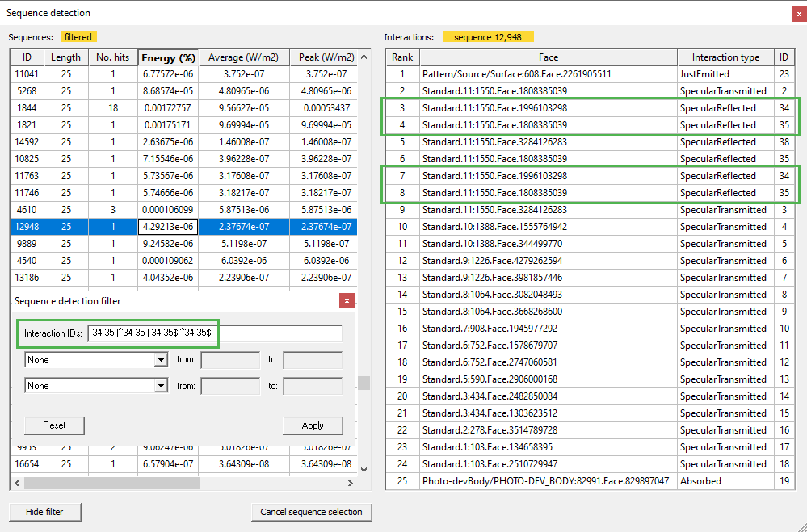The height and width of the screenshot is (532, 807).
Task: Click the Interaction IDs input field
Action: coord(215,333)
